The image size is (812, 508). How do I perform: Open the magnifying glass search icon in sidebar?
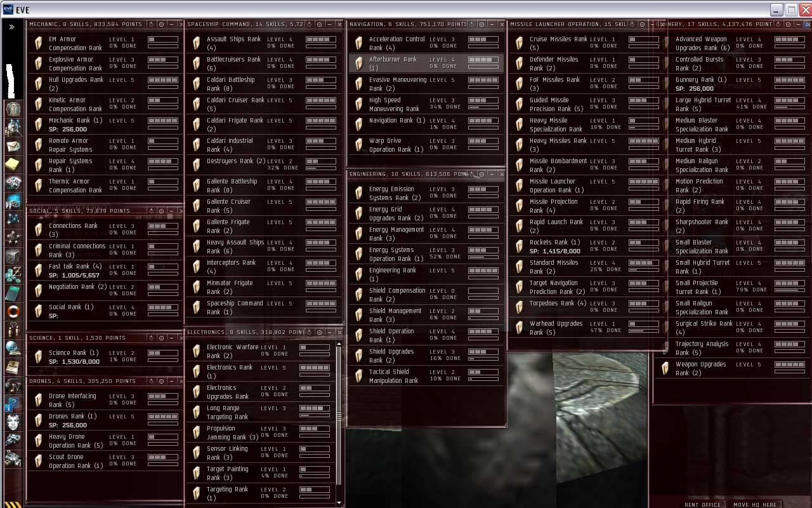coord(13,128)
